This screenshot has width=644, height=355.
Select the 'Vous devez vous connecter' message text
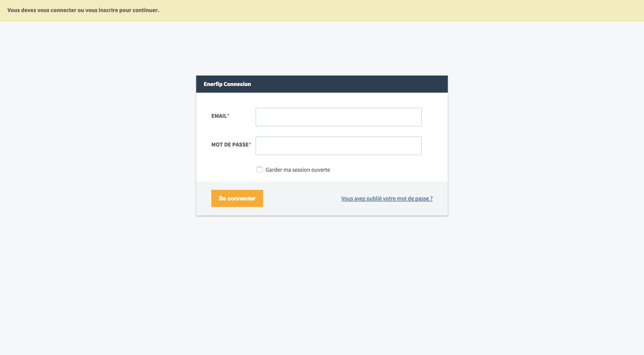pos(83,10)
